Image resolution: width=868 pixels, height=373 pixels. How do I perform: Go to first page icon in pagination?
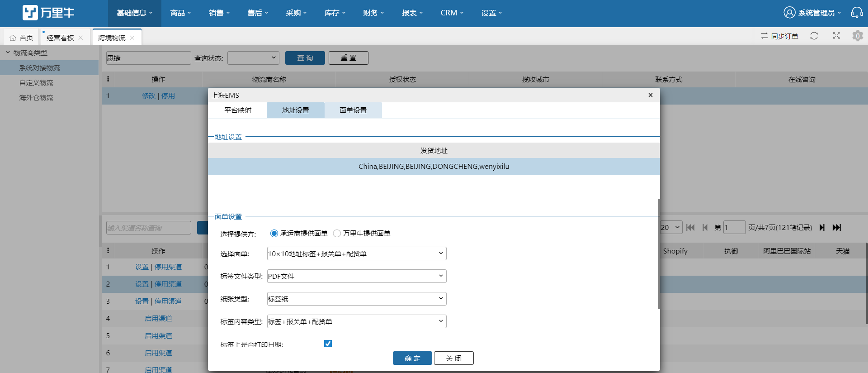click(x=690, y=228)
